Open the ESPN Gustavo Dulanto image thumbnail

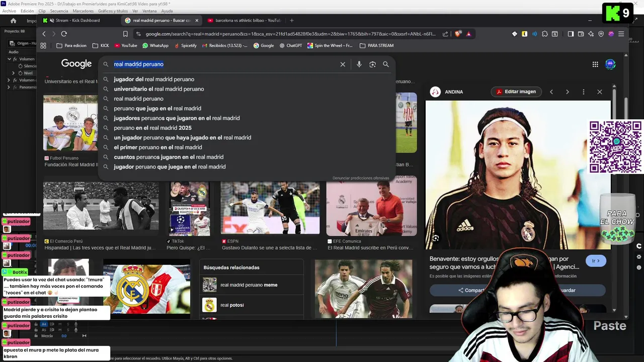[x=270, y=208]
